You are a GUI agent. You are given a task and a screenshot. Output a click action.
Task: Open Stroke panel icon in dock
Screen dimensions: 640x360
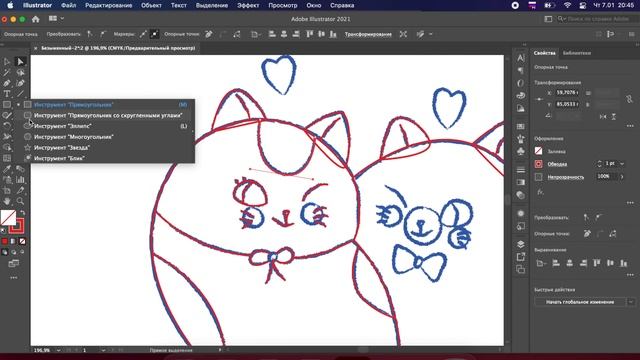520,170
